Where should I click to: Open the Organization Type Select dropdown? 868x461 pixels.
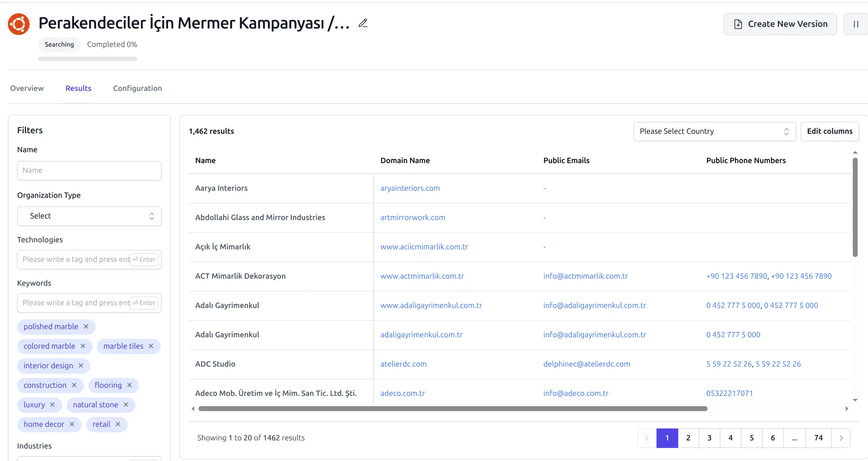point(89,216)
